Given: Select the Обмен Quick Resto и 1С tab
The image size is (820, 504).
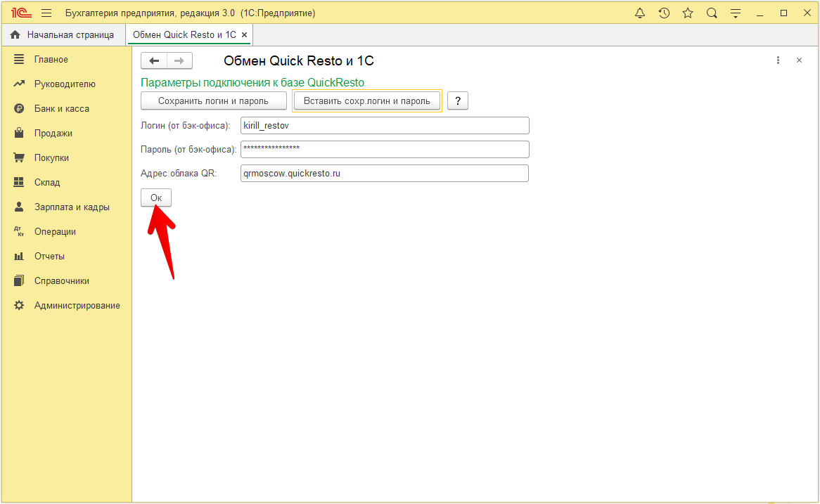Looking at the screenshot, I should coord(184,34).
